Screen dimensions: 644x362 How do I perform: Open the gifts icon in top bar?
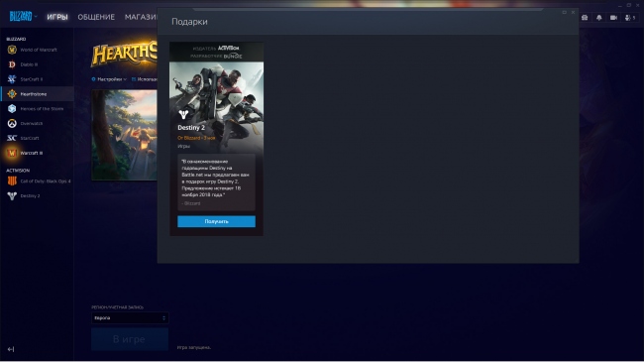[x=585, y=18]
